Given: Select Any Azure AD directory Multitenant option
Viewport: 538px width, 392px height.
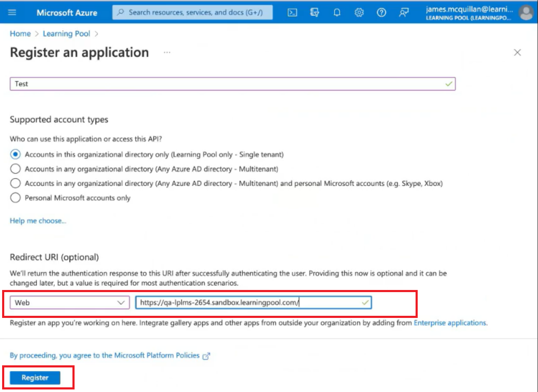Looking at the screenshot, I should (x=15, y=169).
